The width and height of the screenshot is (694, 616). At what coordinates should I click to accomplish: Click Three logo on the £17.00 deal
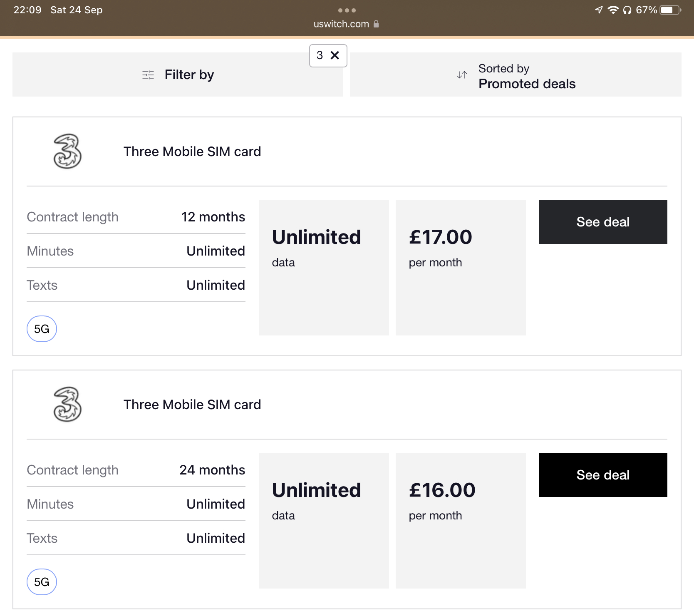[x=67, y=152]
